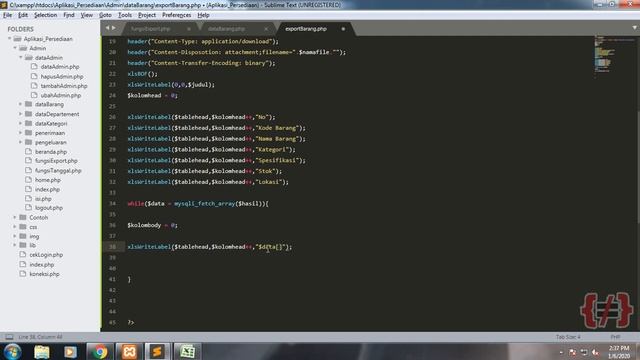Open the tab list dropdown arrow
The image size is (640, 360).
[x=634, y=28]
